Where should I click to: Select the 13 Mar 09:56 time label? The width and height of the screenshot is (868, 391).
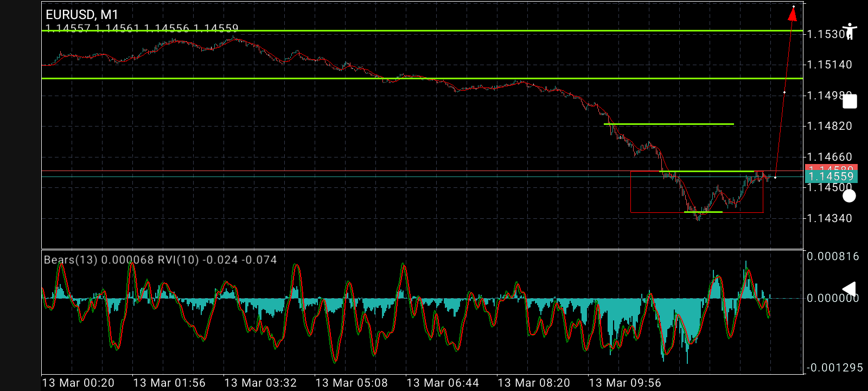625,383
